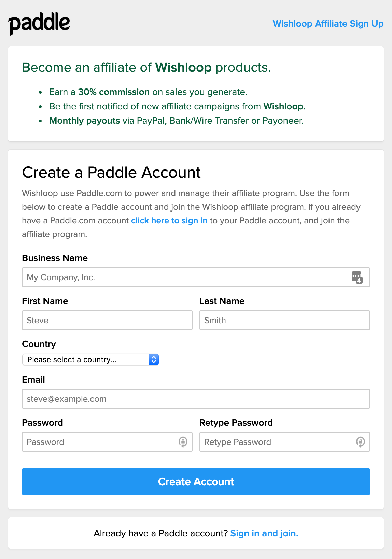Click the 'Create a Paddle Account' heading

coord(111,173)
